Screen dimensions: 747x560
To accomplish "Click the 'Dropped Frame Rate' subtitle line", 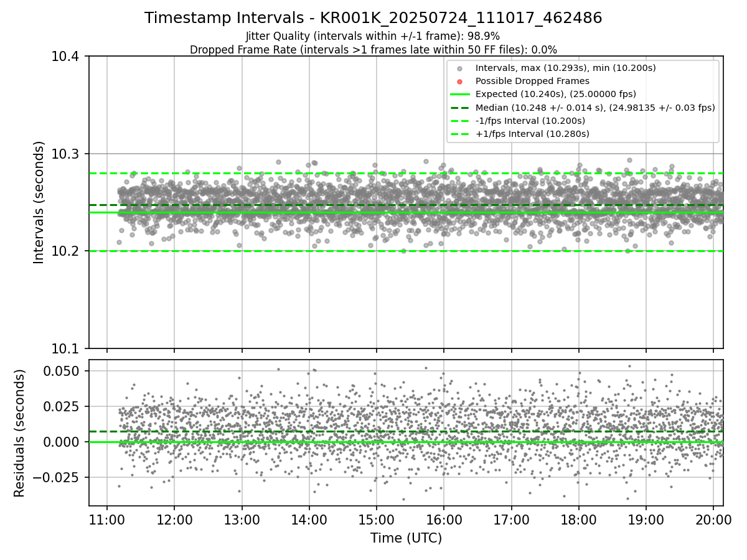I will point(374,50).
